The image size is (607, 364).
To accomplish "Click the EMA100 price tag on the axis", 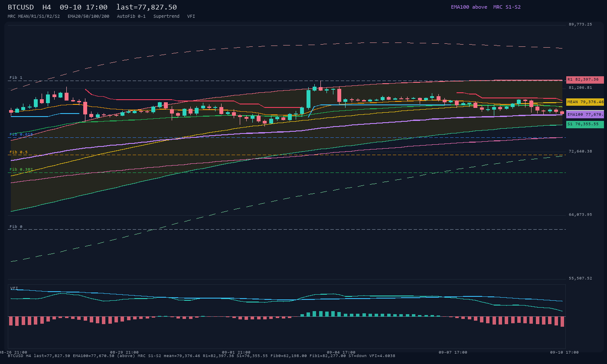I will point(585,114).
